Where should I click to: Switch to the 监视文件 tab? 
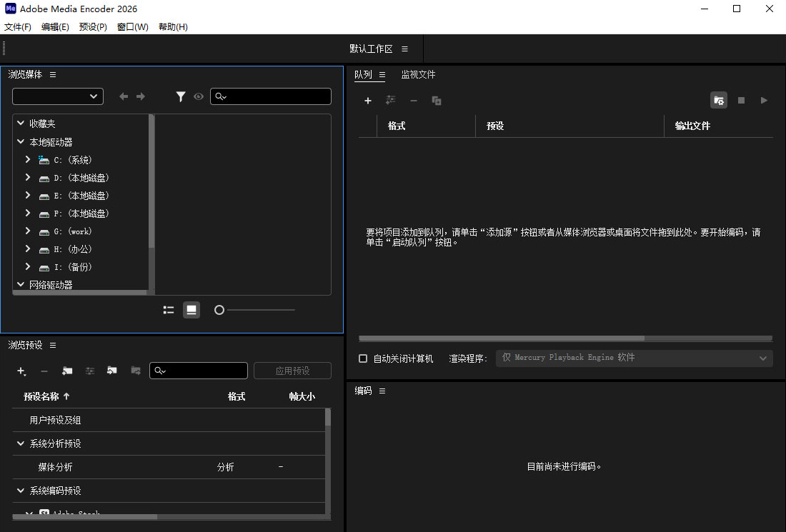click(418, 74)
